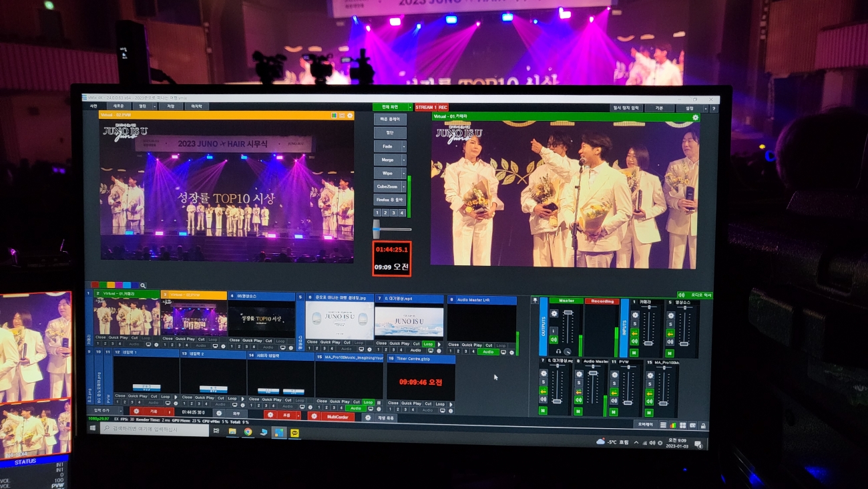Screen dimensions: 868x489
Task: Expand the streaming button dropdown arrow
Action: pos(298,416)
